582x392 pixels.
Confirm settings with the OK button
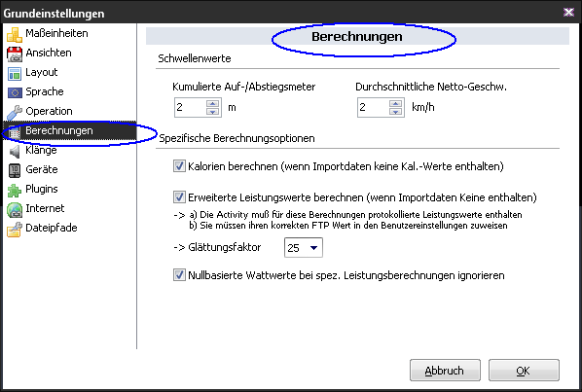pos(524,371)
